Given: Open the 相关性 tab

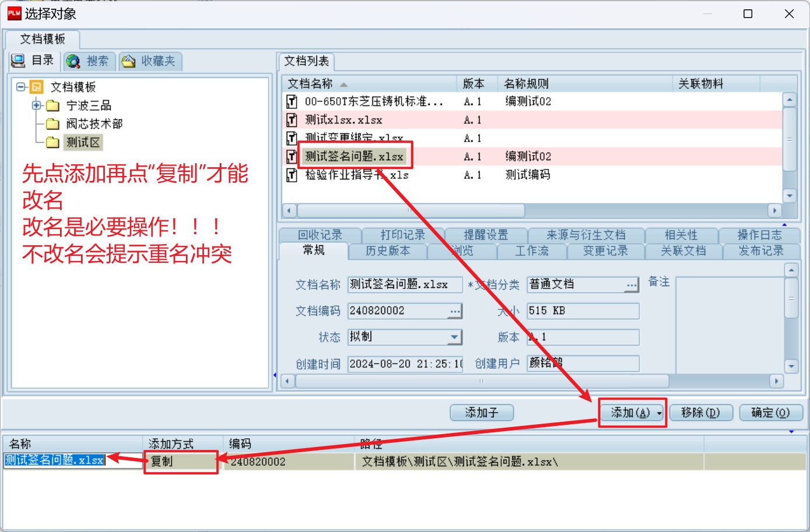Looking at the screenshot, I should click(681, 235).
